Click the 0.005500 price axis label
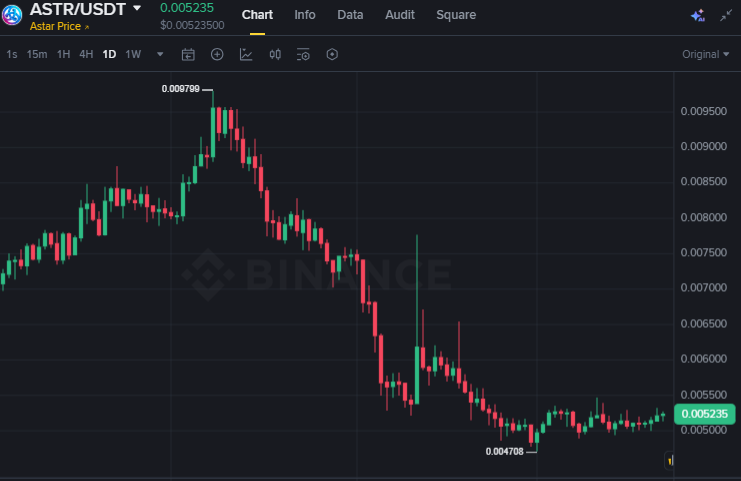Viewport: 741px width, 481px height. 704,395
